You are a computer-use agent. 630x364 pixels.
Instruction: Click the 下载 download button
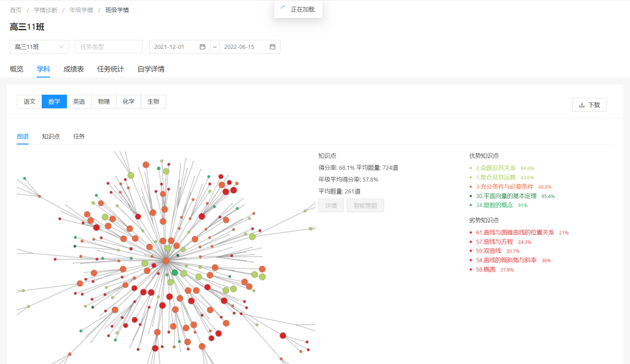click(590, 105)
